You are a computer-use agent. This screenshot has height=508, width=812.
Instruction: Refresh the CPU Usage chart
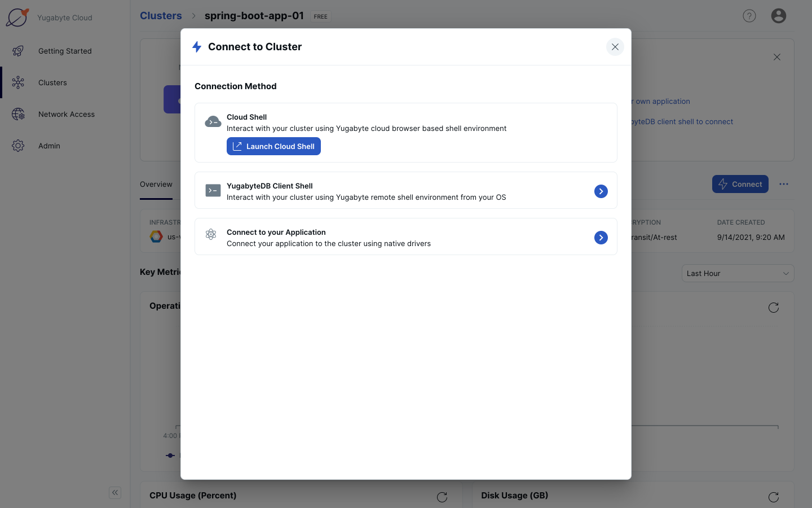point(442,497)
